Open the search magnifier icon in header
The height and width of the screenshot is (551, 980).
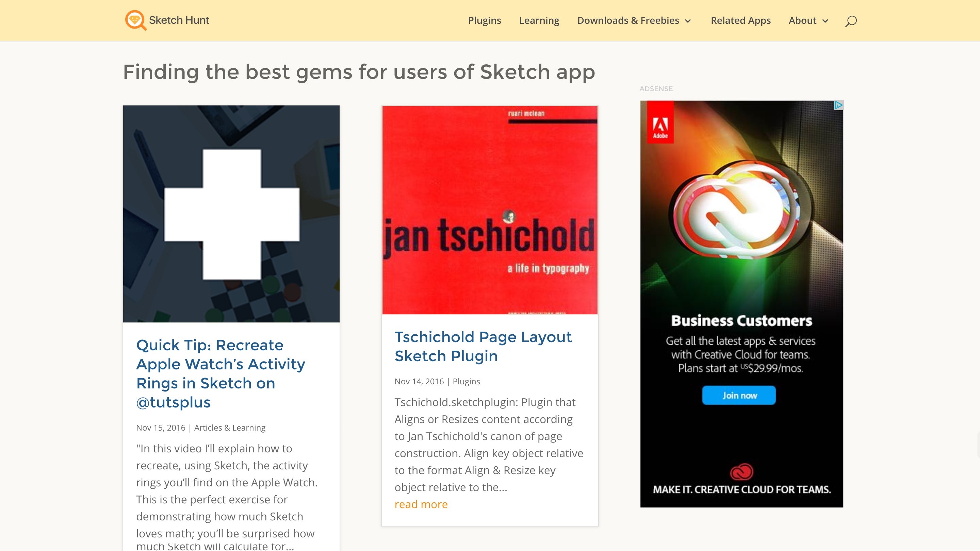tap(851, 21)
